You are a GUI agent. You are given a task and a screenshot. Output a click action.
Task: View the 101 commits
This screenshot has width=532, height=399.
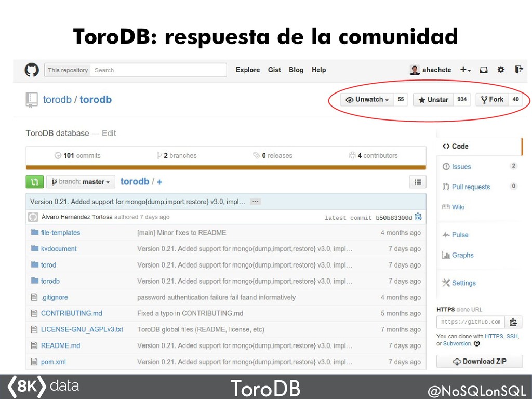78,155
